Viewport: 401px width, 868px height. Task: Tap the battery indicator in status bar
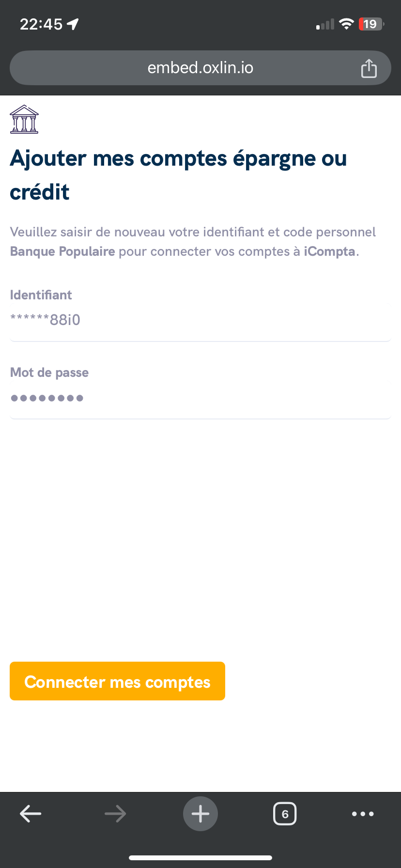click(x=371, y=24)
